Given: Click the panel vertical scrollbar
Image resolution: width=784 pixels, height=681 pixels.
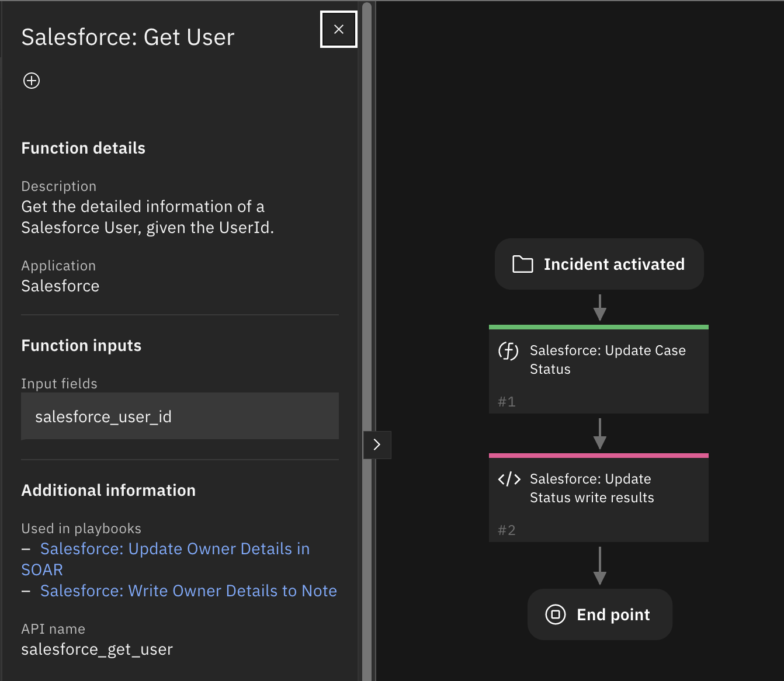Looking at the screenshot, I should coord(367,340).
